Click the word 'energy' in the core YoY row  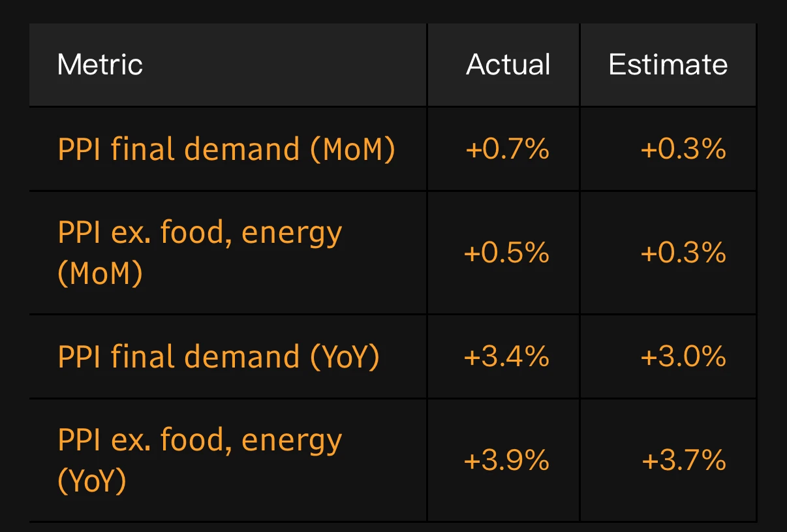coord(292,442)
